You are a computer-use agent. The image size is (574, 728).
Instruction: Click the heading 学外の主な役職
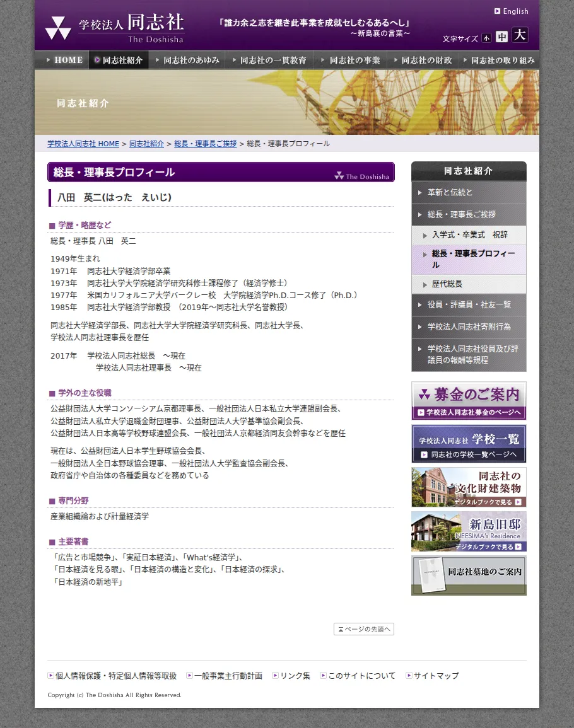coord(85,393)
